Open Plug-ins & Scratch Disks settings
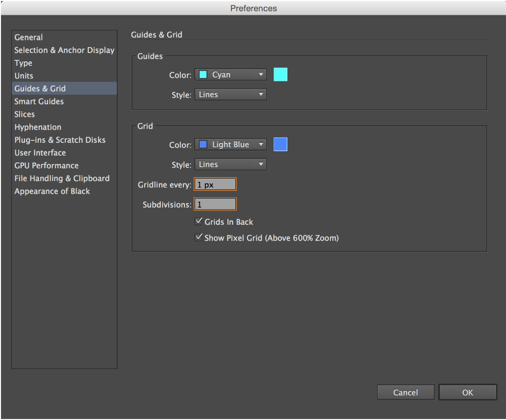 (64, 140)
